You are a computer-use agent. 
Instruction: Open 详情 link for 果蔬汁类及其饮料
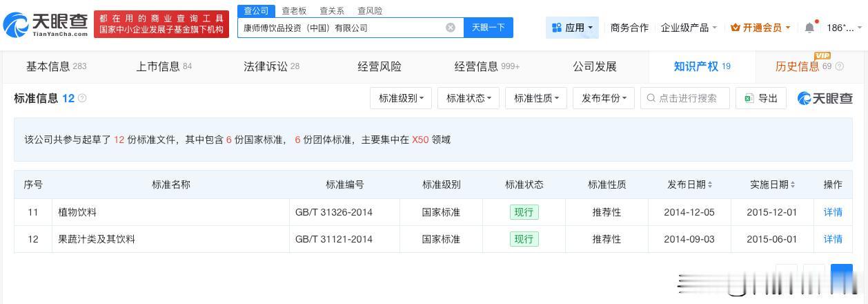pos(833,239)
